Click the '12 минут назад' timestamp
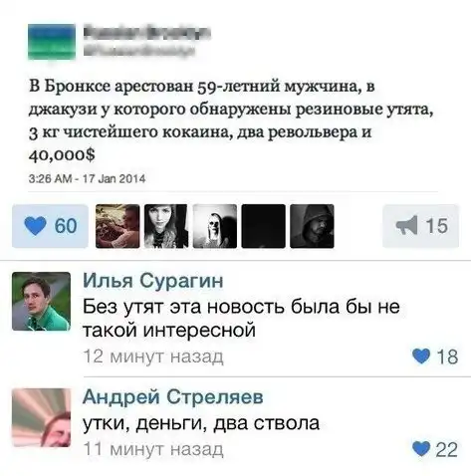Image resolution: width=471 pixels, height=476 pixels. (153, 357)
